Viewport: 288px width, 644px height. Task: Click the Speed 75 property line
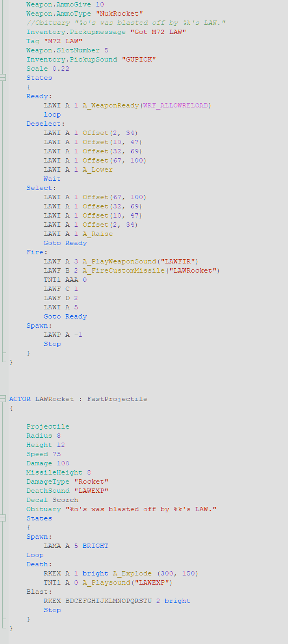coord(44,454)
